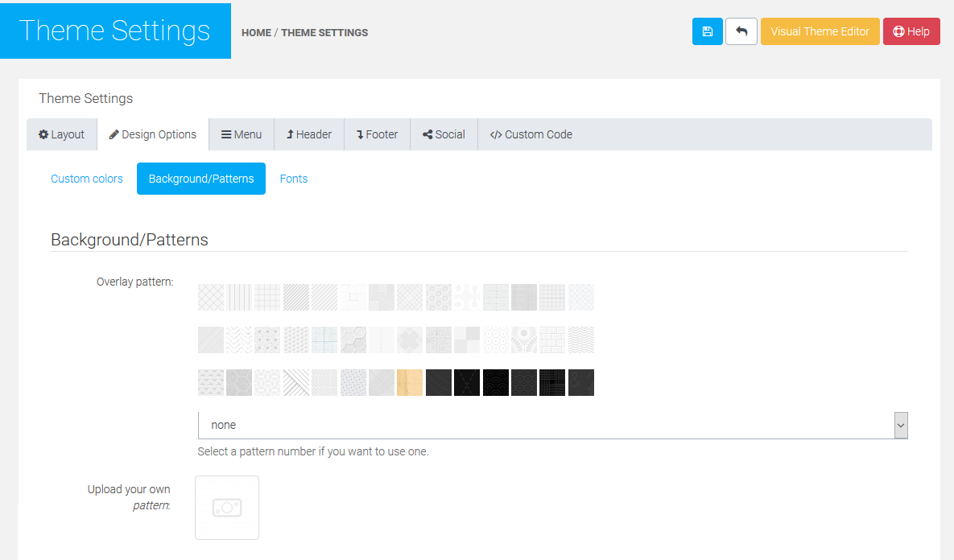Click the HOME breadcrumb link
The image size is (954, 560).
[x=256, y=33]
